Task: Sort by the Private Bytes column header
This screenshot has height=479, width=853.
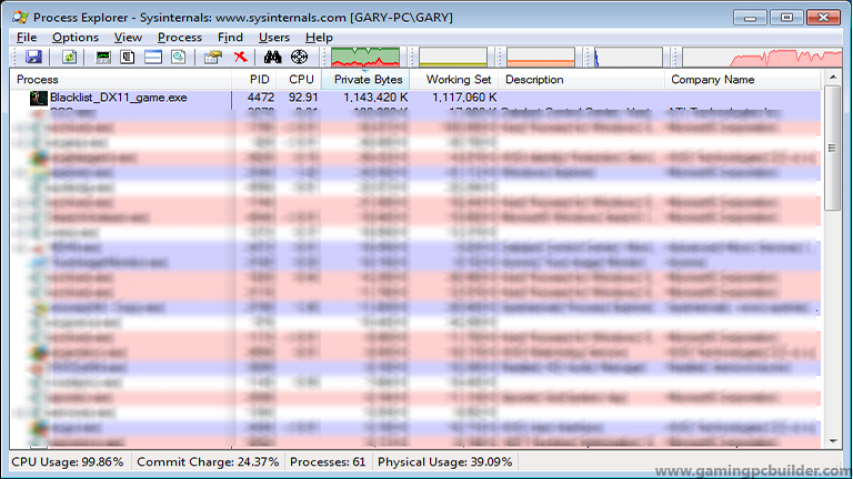Action: coord(366,79)
